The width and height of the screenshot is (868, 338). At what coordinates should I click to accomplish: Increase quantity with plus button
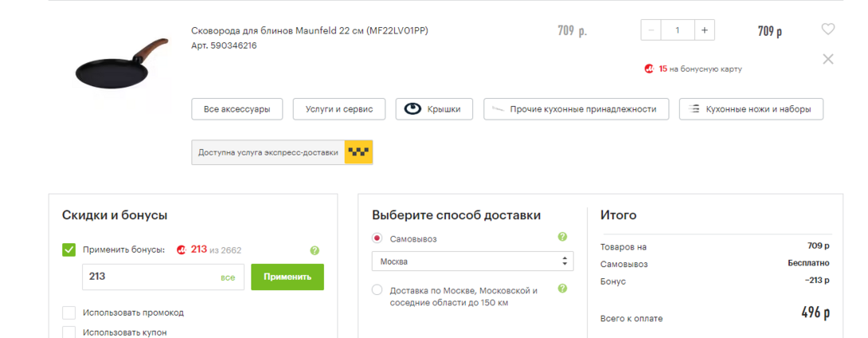tap(704, 30)
